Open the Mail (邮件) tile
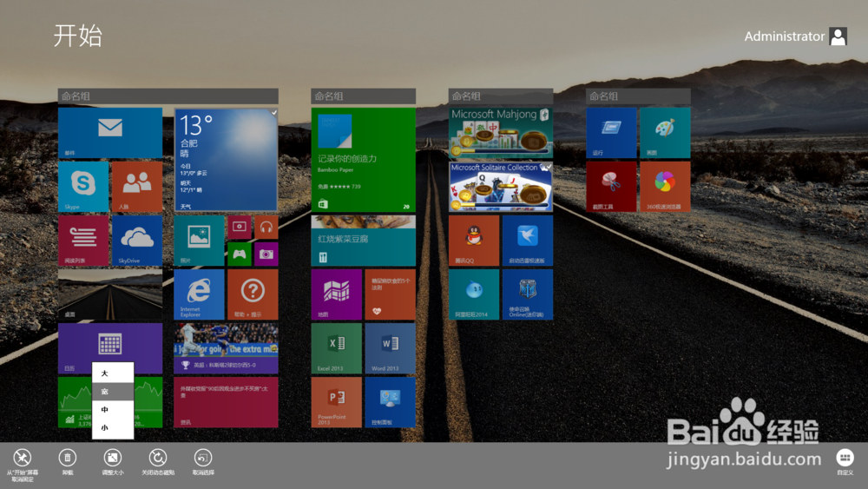868x489 pixels. (x=110, y=133)
